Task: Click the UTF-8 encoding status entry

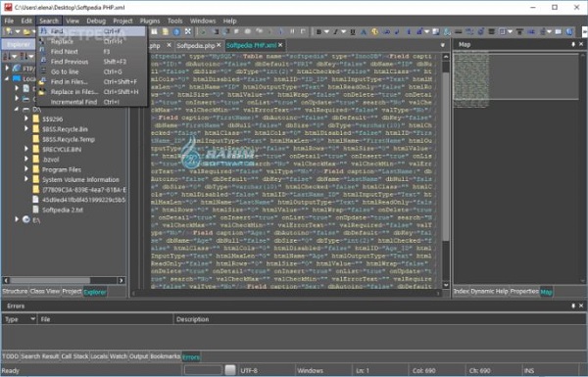Action: (x=249, y=370)
